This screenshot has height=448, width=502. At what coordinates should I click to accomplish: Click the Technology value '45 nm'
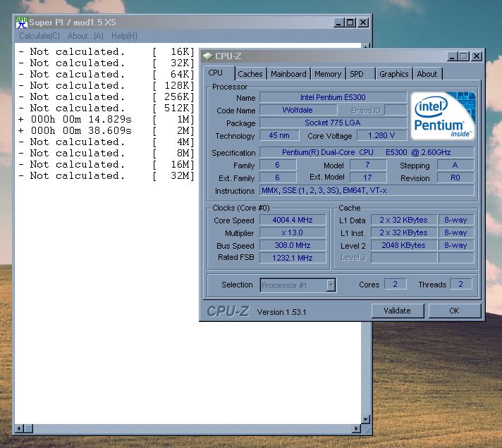pos(279,135)
